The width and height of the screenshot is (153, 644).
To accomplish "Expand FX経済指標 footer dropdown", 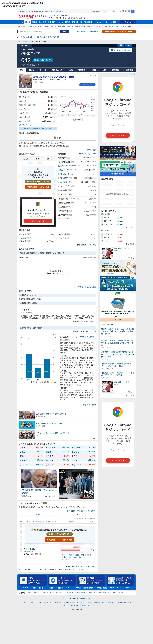I will 101,592.
